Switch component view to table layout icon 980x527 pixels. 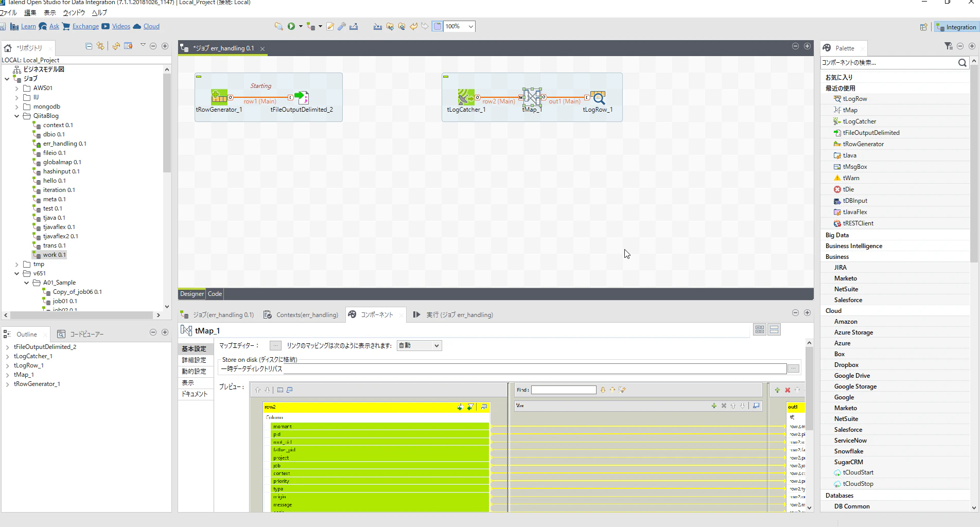(759, 329)
